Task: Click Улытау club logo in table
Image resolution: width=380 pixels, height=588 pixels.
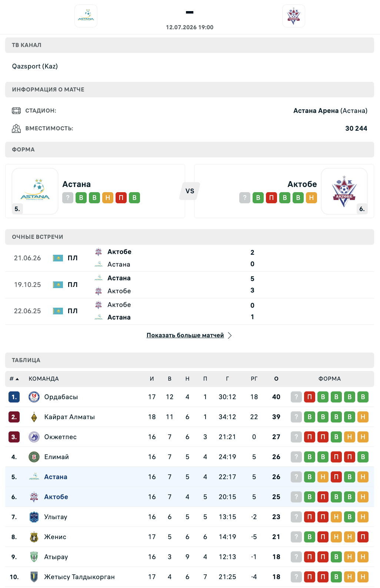Action: click(34, 517)
